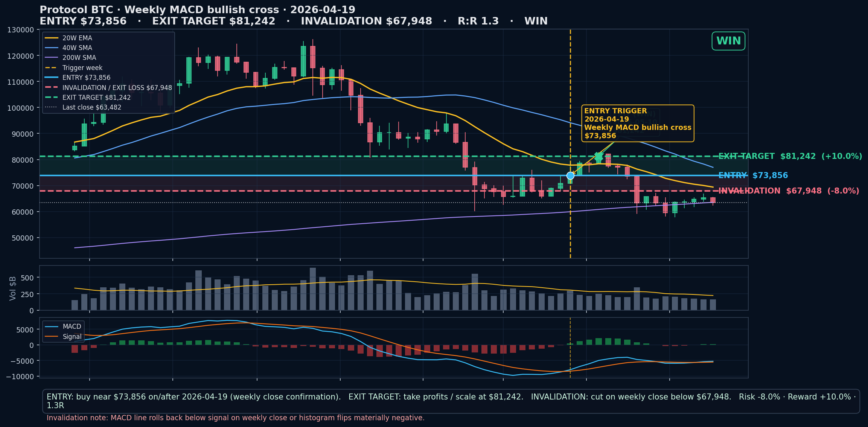Screen dimensions: 868x427
Task: Click the Last close $63,482 legend entry
Action: tap(83, 107)
